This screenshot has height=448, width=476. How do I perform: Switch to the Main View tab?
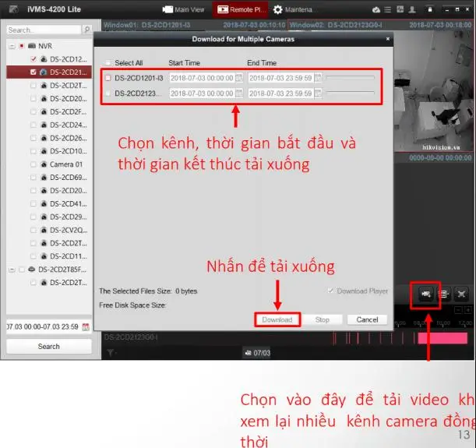(183, 9)
